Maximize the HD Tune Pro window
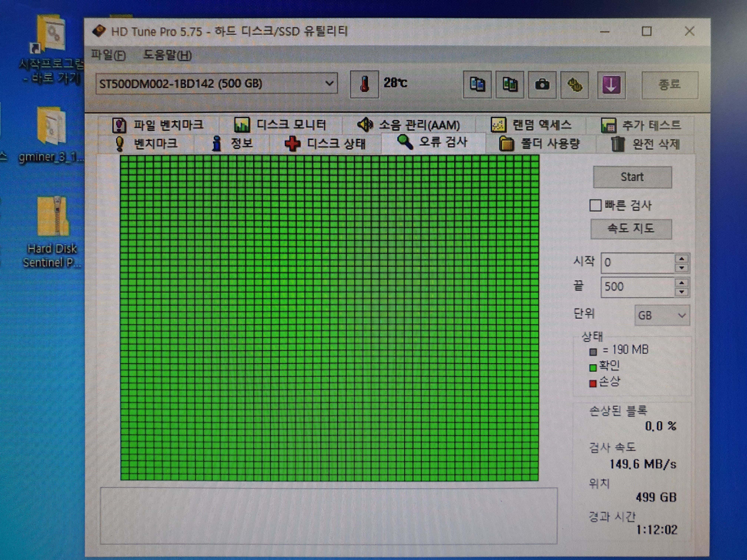This screenshot has width=747, height=560. (646, 31)
